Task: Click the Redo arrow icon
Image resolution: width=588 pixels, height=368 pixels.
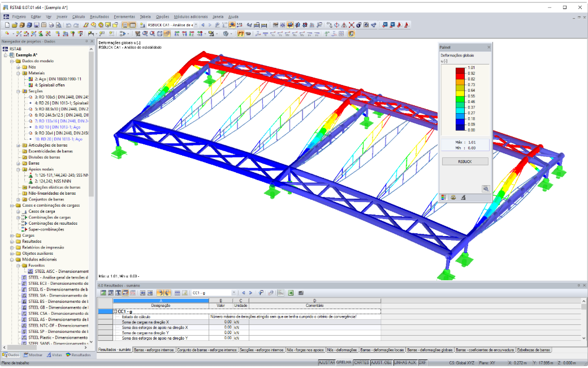Action: [x=76, y=25]
